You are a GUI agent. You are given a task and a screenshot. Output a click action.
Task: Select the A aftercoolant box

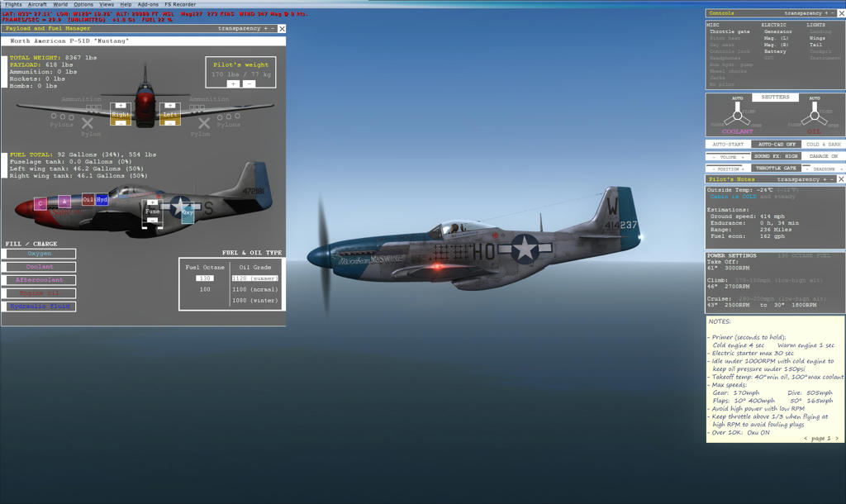[x=64, y=202]
